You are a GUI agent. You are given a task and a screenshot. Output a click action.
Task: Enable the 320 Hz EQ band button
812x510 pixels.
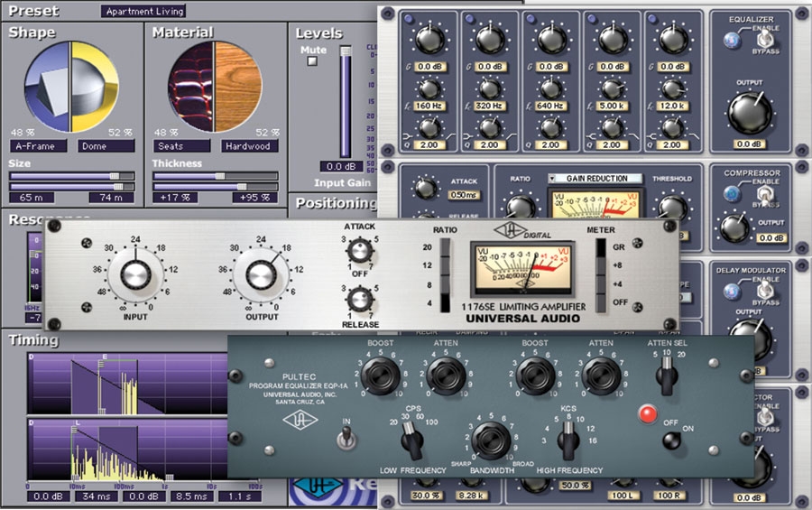[x=470, y=19]
